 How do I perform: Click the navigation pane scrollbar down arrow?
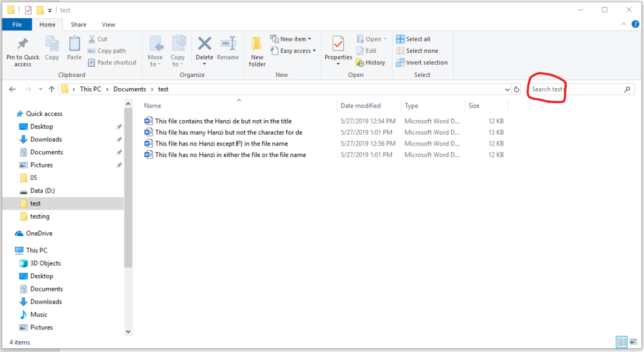[128, 331]
